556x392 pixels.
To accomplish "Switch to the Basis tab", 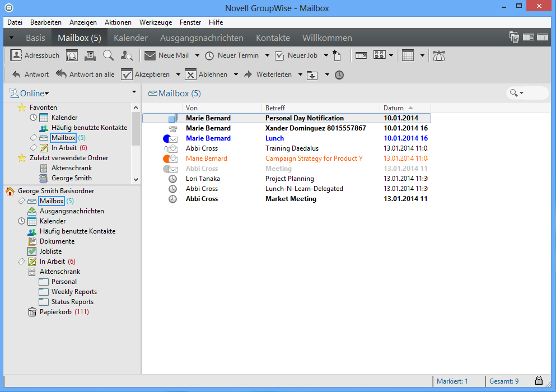I will [x=35, y=38].
